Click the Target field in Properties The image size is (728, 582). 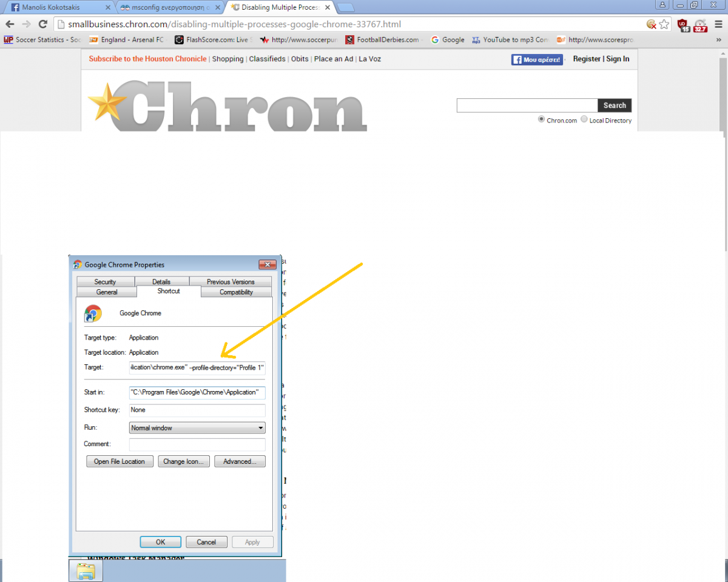pos(197,367)
